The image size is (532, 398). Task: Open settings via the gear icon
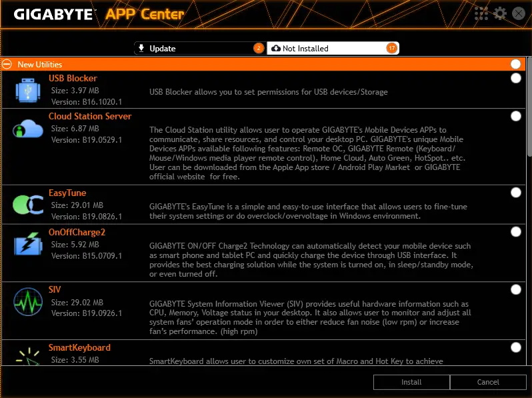(500, 13)
